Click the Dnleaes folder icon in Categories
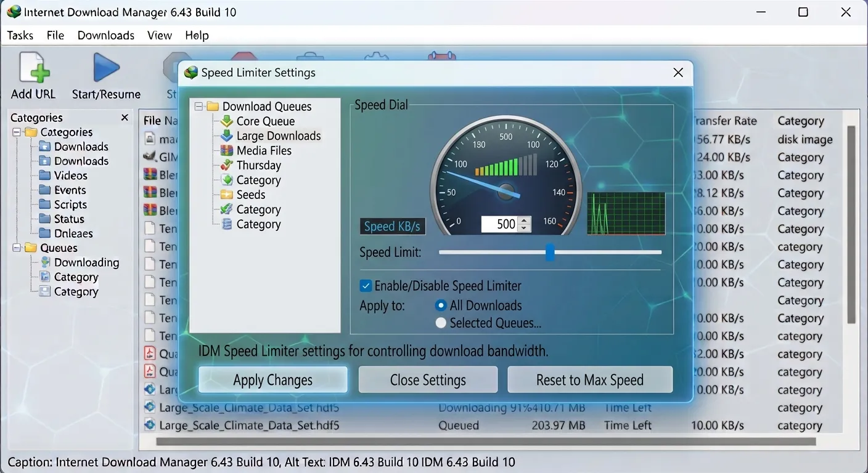 [x=45, y=233]
